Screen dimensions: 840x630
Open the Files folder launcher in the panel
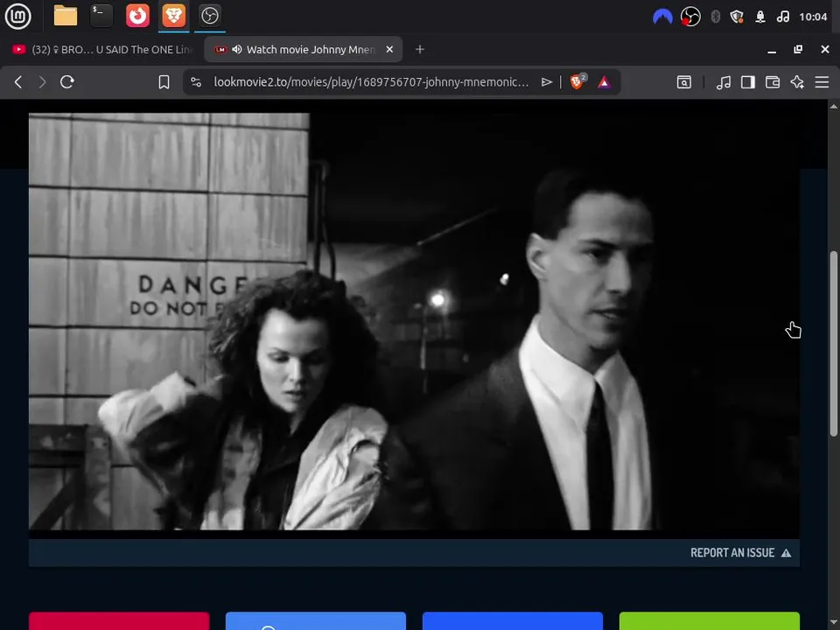point(66,16)
